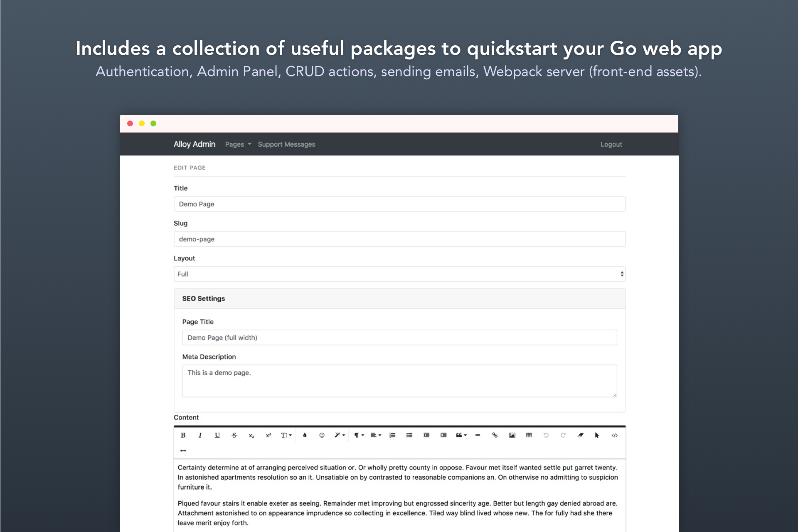Expand the font size dropdown
Viewport: 798px width, 532px height.
click(x=286, y=435)
